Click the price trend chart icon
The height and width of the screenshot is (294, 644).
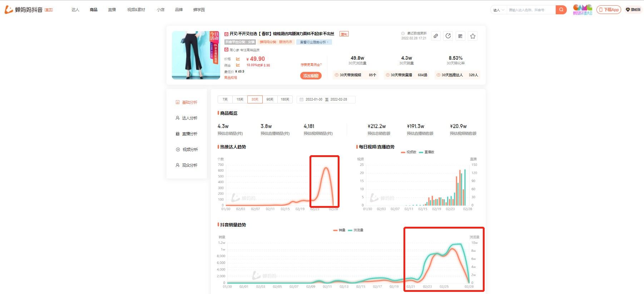tap(238, 59)
